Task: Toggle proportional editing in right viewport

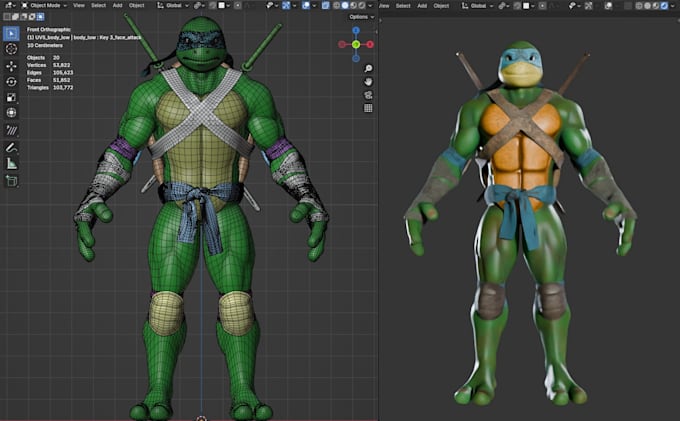Action: pos(542,6)
